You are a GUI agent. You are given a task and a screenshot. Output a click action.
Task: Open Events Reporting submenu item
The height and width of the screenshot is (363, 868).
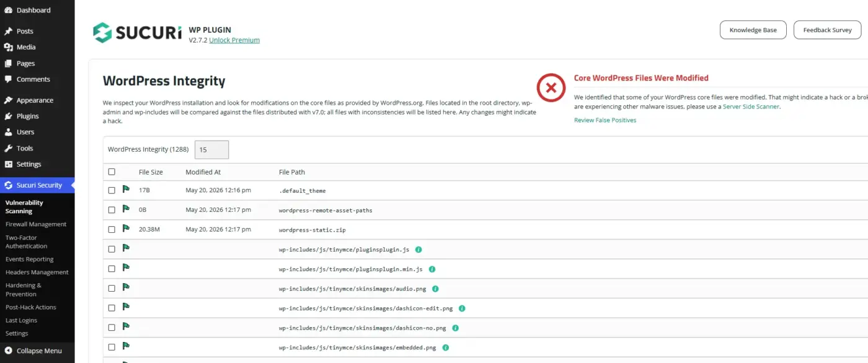[30, 259]
